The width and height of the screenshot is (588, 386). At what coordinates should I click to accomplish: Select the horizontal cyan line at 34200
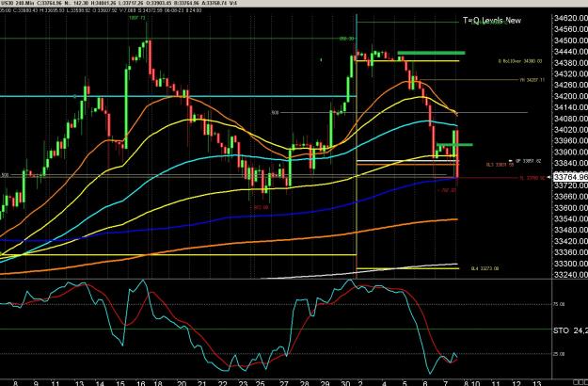[x=178, y=96]
